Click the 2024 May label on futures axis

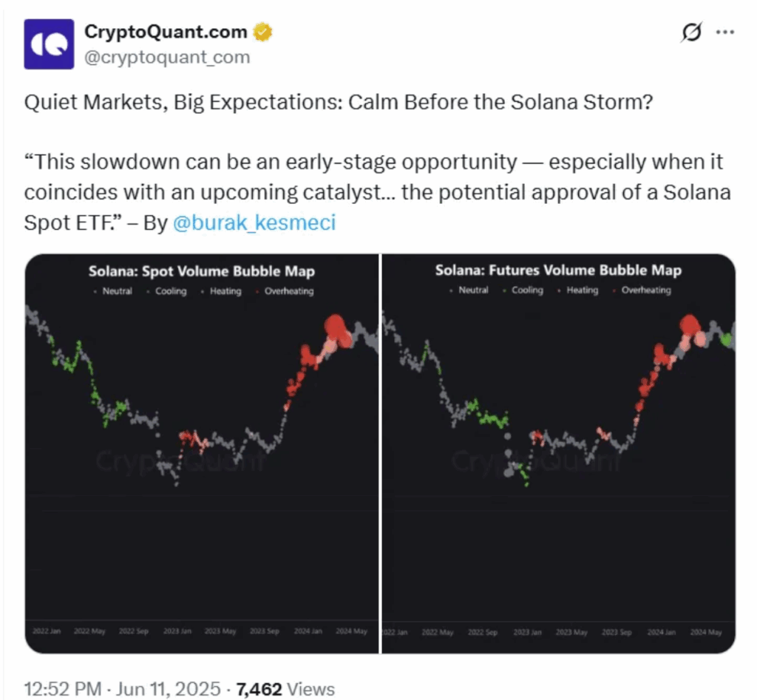pos(706,632)
